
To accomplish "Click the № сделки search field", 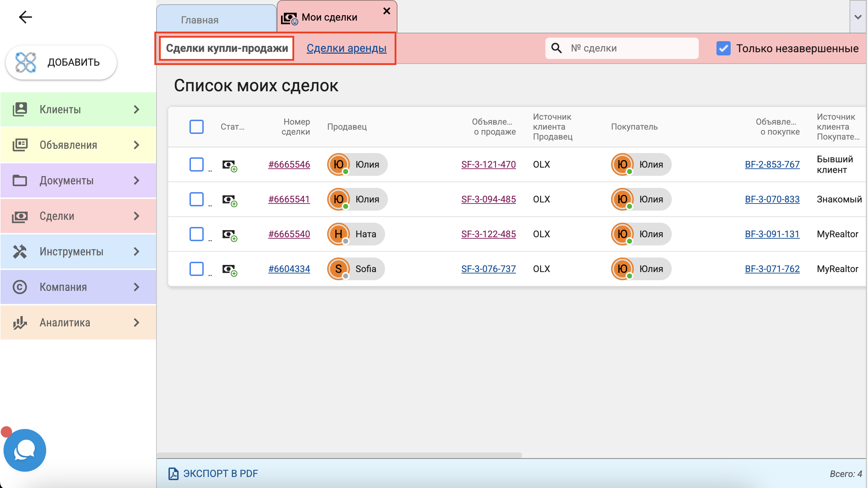I will point(622,48).
